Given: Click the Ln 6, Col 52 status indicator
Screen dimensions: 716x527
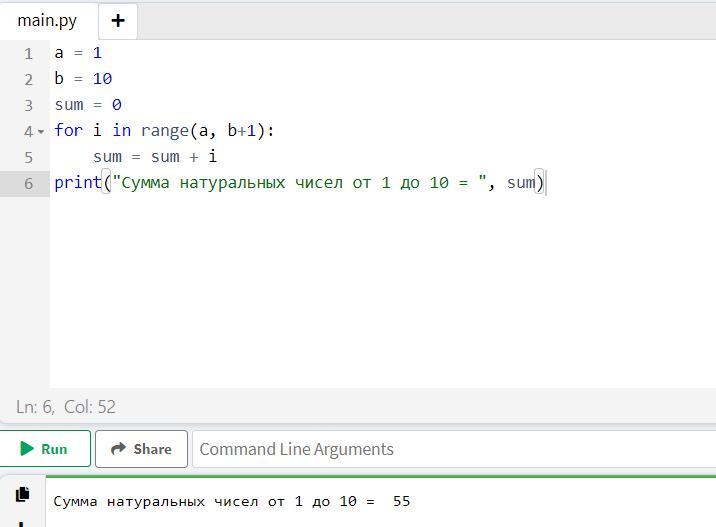Looking at the screenshot, I should pyautogui.click(x=66, y=407).
